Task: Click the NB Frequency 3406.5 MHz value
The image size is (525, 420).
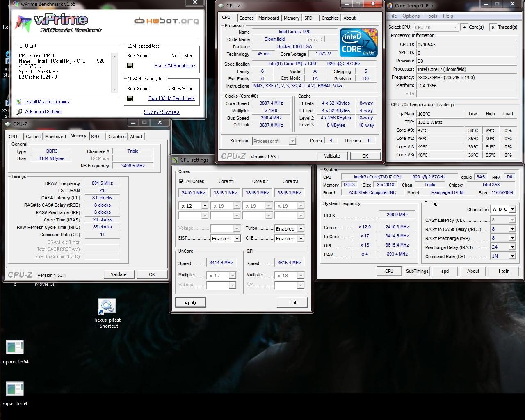Action: pyautogui.click(x=133, y=166)
